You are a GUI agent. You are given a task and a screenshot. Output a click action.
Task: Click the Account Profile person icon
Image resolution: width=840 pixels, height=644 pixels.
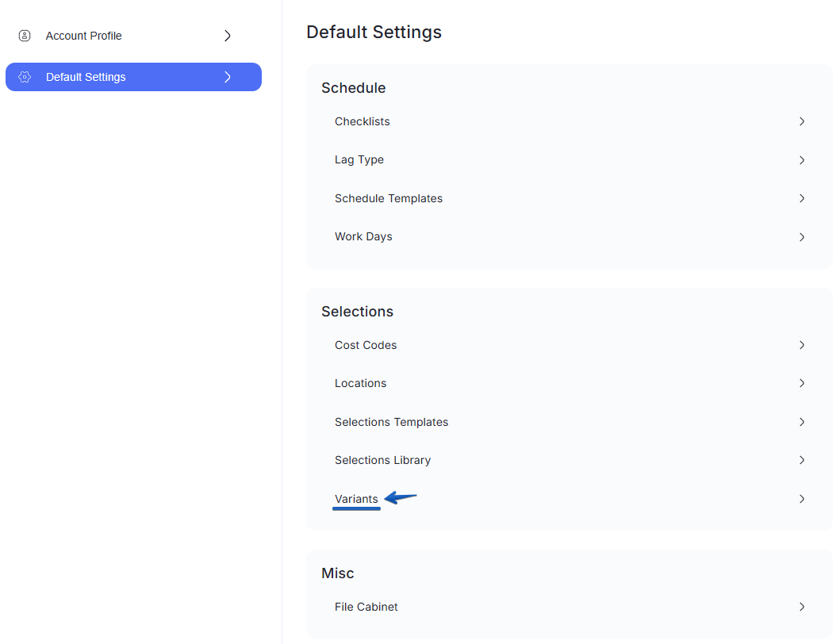pyautogui.click(x=25, y=36)
